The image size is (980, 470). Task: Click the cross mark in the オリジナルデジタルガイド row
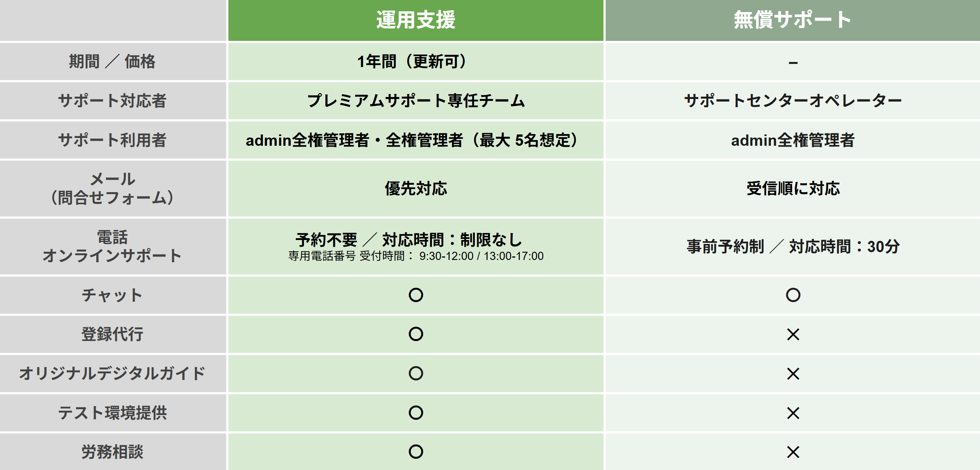793,374
